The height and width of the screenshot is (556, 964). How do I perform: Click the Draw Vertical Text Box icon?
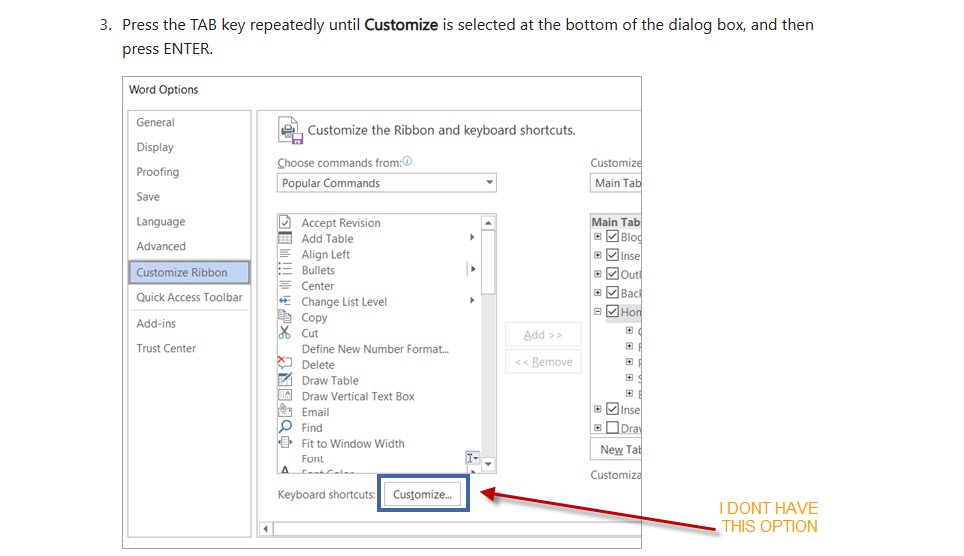[285, 395]
